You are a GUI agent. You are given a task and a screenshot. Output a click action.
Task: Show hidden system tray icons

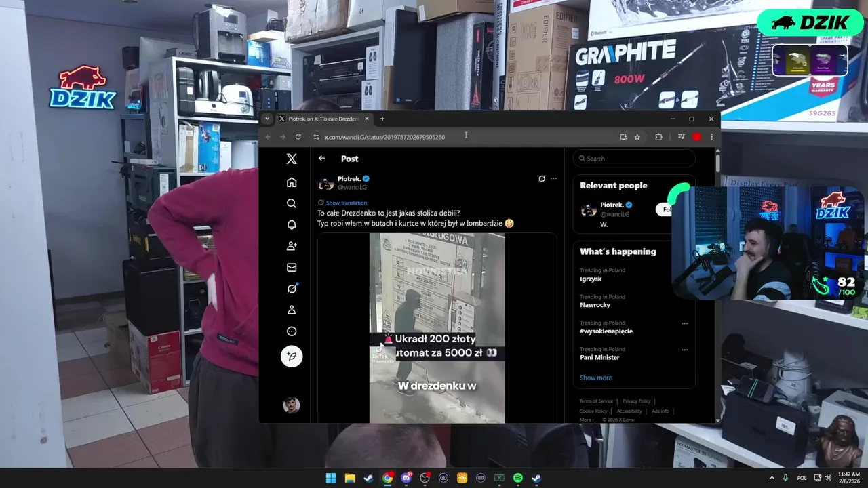772,478
